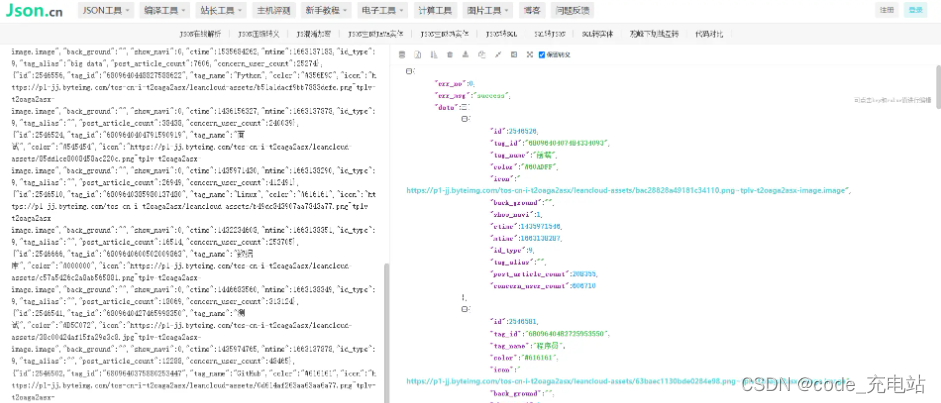Click the "id_type":9 line in first object
Image resolution: width=941 pixels, height=403 pixels.
(513, 249)
